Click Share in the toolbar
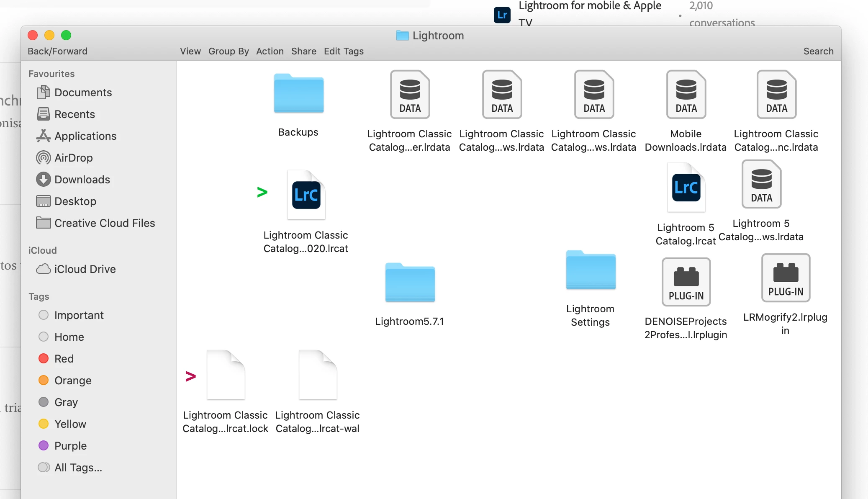This screenshot has height=499, width=868. (x=303, y=51)
